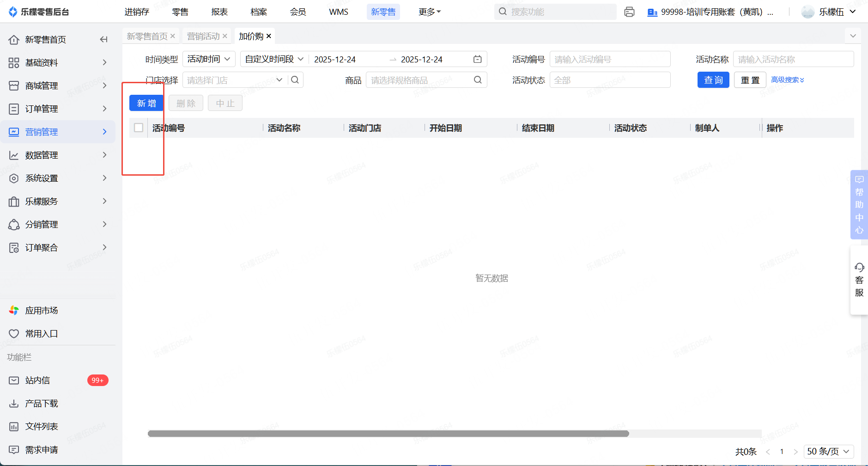
Task: Open the 更多 top menu
Action: coord(430,12)
